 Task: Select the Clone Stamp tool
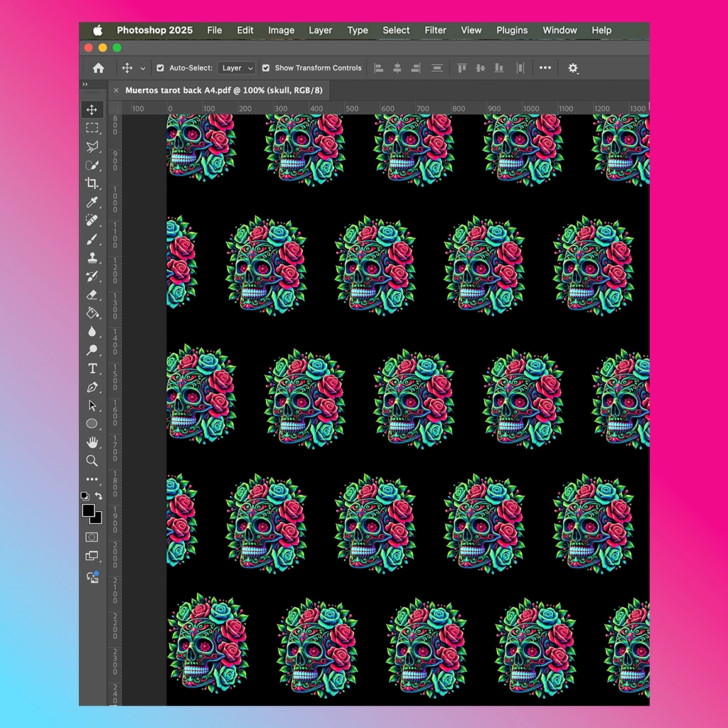tap(92, 257)
